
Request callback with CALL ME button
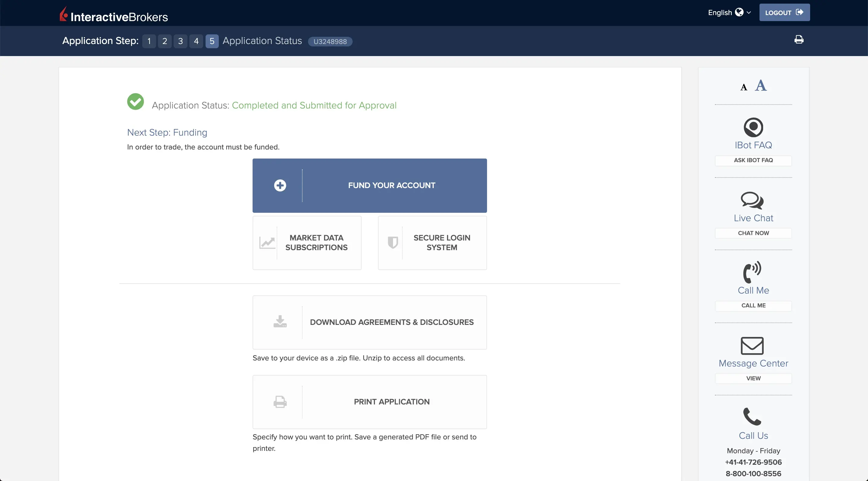click(753, 306)
